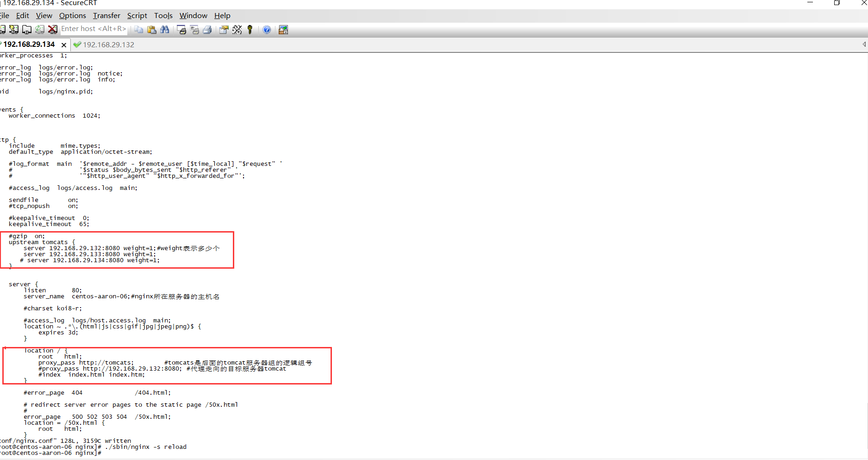
Task: Click the 'worker_connections 1024;' line
Action: pyautogui.click(x=54, y=116)
